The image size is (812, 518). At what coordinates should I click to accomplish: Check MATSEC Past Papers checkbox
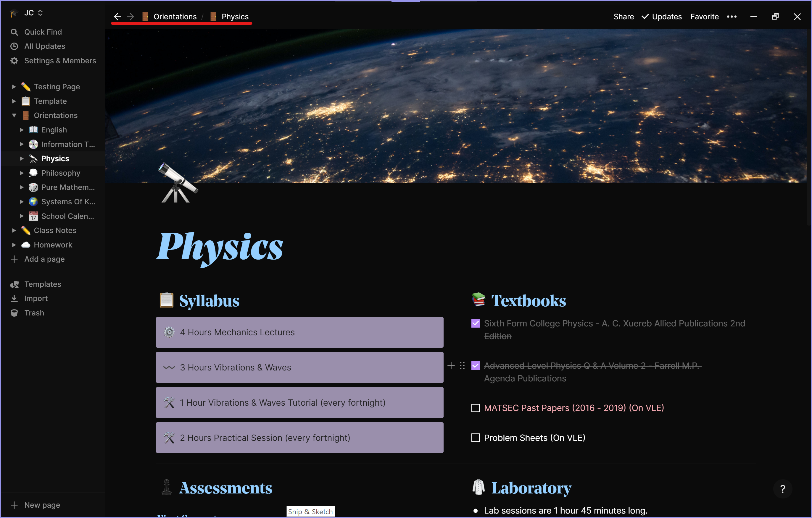pos(475,408)
